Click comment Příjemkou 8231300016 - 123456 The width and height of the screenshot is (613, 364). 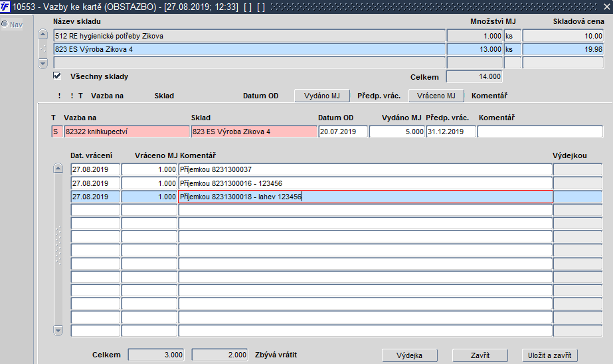(365, 183)
